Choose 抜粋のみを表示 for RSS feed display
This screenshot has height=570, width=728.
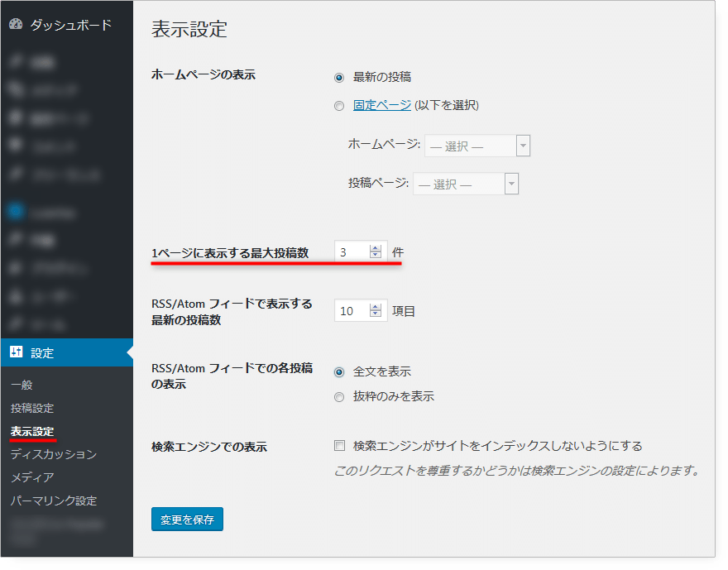point(338,396)
